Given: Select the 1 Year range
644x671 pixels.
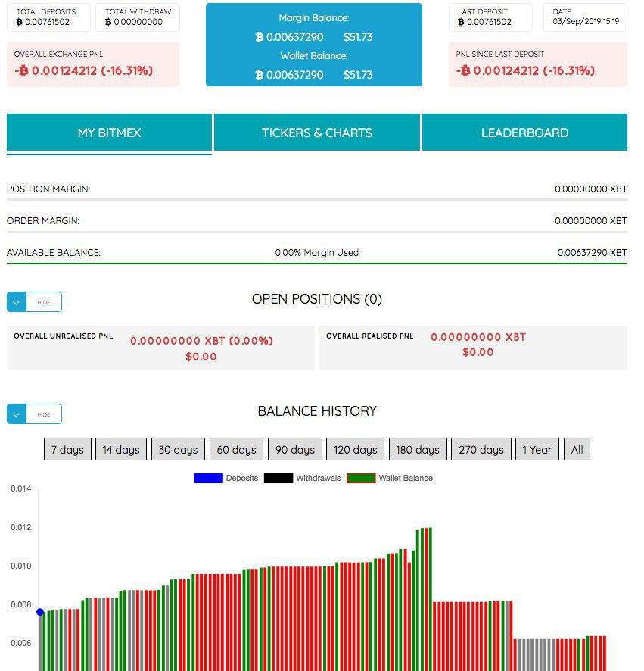Looking at the screenshot, I should (537, 449).
